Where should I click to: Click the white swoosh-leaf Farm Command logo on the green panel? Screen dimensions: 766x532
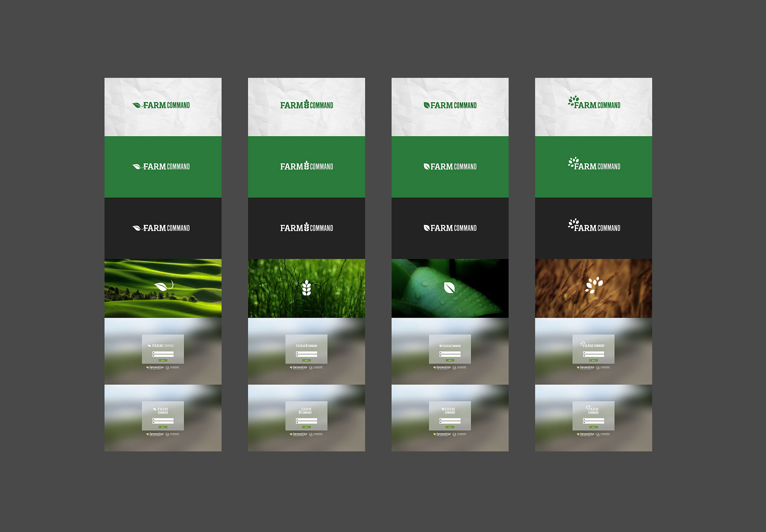(161, 166)
